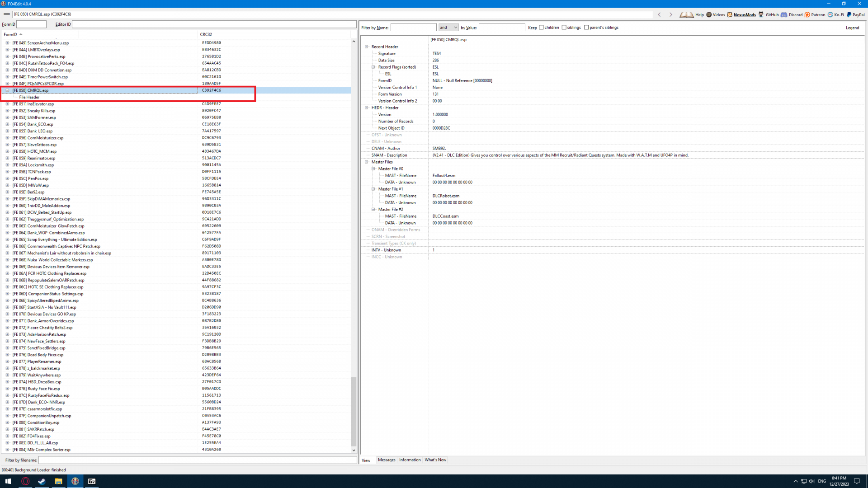Click the Filter by filename field
This screenshot has height=488, width=868.
tap(198, 460)
